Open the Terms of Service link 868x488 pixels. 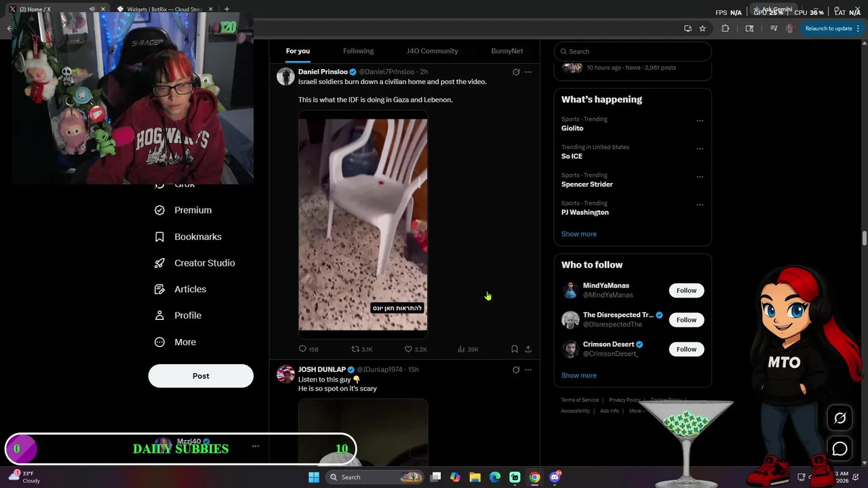pyautogui.click(x=580, y=400)
